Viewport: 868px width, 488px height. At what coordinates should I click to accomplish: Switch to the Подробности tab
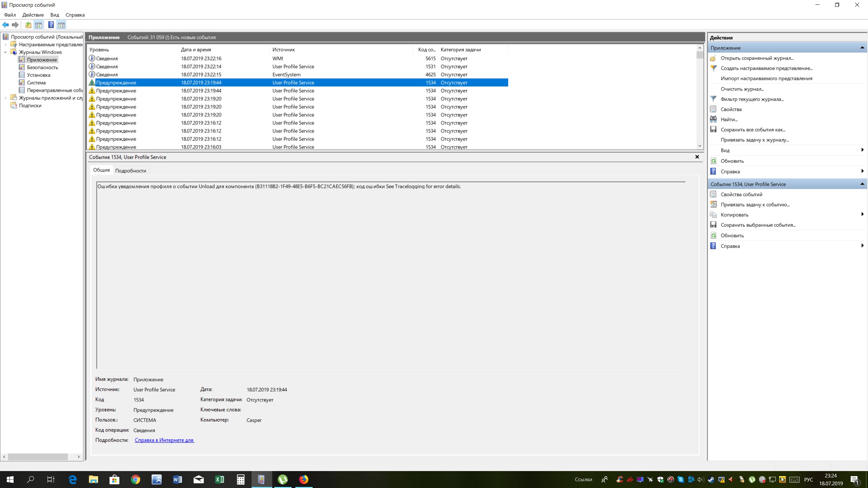coord(131,170)
